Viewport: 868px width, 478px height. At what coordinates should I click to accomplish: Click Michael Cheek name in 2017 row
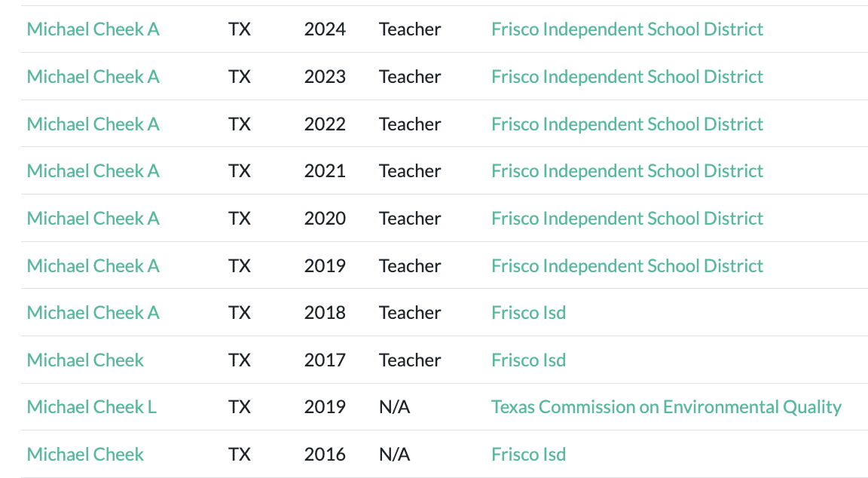point(85,360)
